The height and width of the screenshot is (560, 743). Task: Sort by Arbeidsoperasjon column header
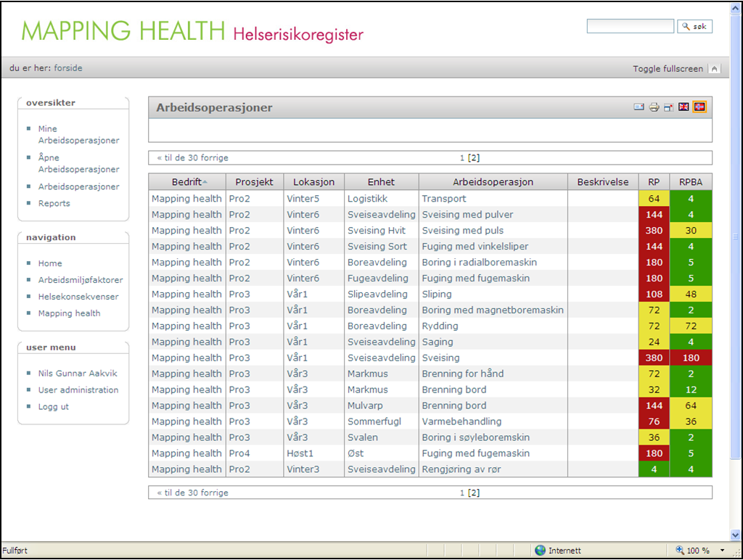[493, 182]
